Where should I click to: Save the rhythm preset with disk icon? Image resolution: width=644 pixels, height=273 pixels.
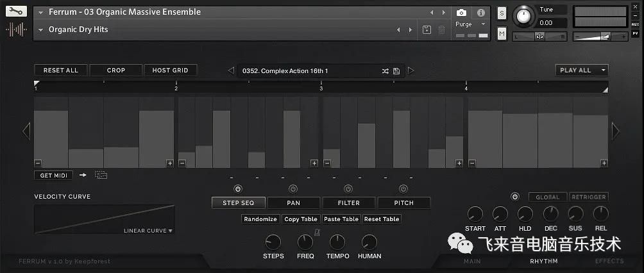tap(396, 71)
